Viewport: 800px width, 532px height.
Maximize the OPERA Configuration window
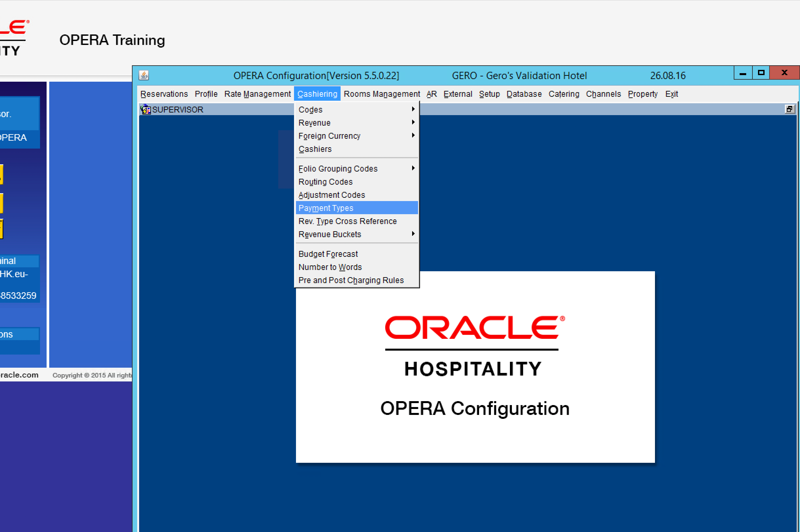tap(761, 72)
